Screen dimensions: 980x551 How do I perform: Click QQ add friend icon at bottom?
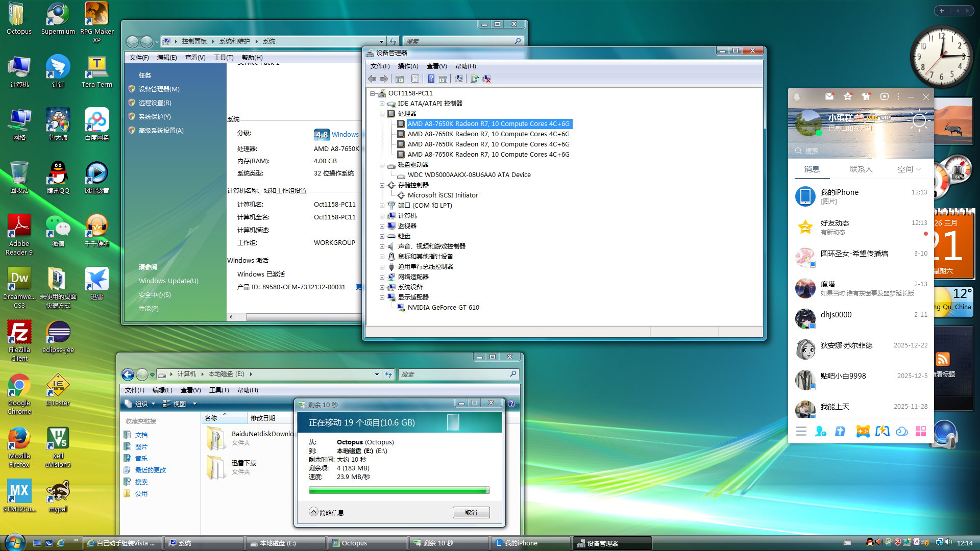click(x=820, y=432)
